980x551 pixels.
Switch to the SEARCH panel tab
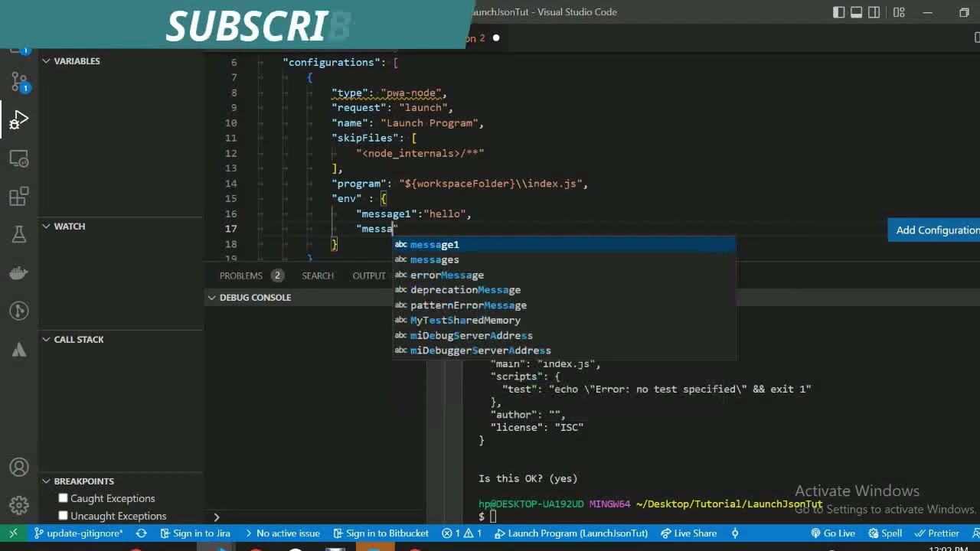click(x=318, y=275)
